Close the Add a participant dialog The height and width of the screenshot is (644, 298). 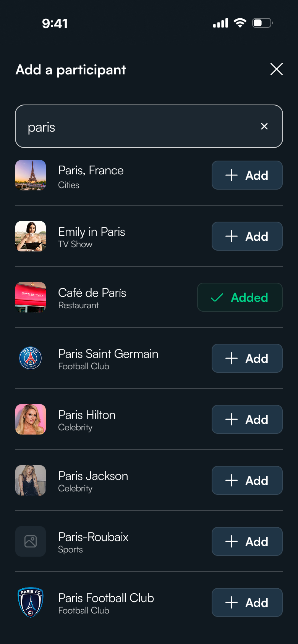[x=276, y=69]
